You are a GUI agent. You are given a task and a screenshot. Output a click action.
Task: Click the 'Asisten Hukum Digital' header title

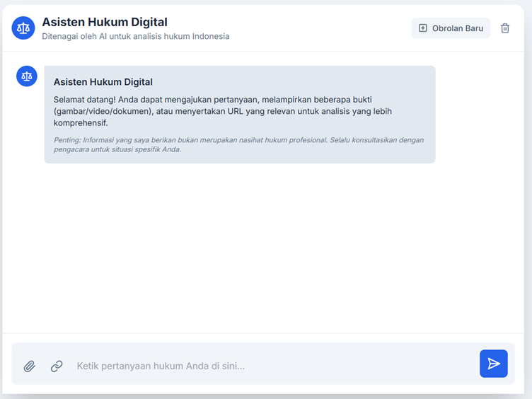pyautogui.click(x=105, y=22)
